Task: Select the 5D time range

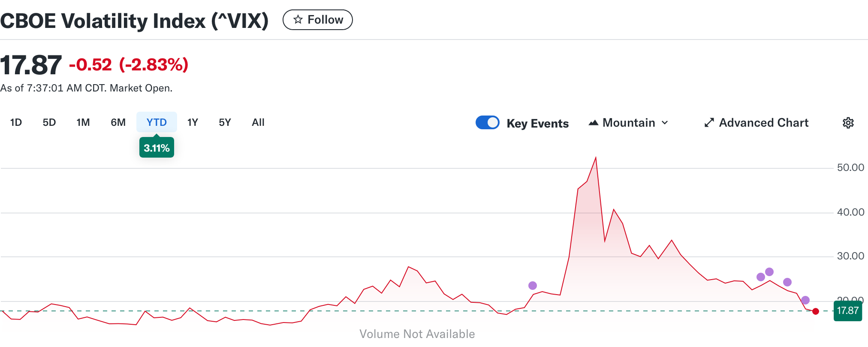Action: point(49,122)
